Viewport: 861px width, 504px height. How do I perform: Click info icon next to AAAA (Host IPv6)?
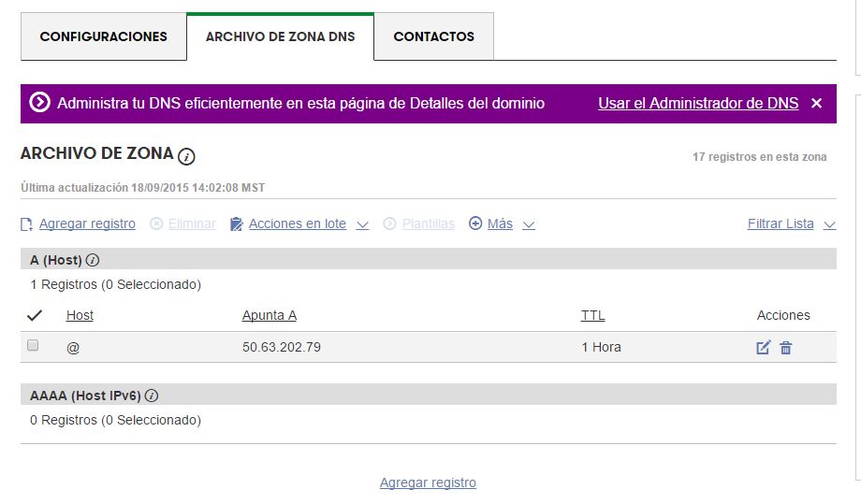click(152, 396)
